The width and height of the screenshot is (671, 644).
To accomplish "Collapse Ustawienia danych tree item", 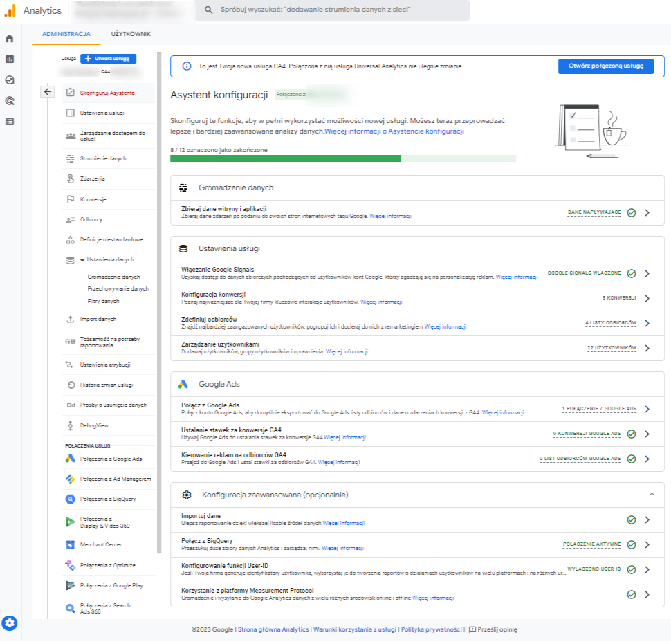I will (82, 260).
